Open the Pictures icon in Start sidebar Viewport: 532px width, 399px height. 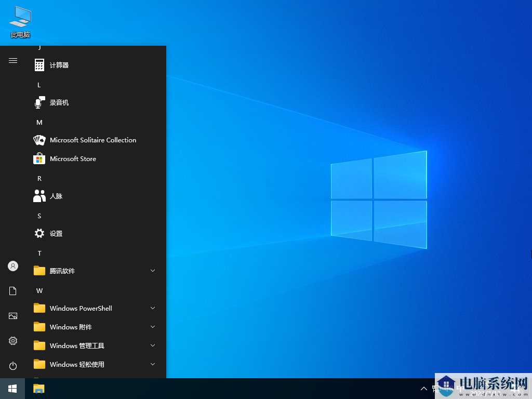point(13,316)
